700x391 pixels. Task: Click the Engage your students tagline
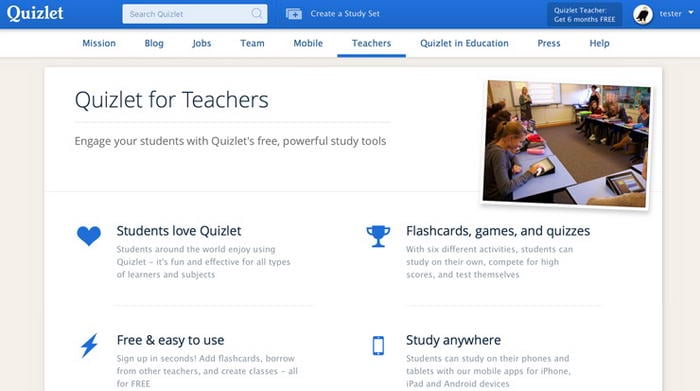click(230, 141)
